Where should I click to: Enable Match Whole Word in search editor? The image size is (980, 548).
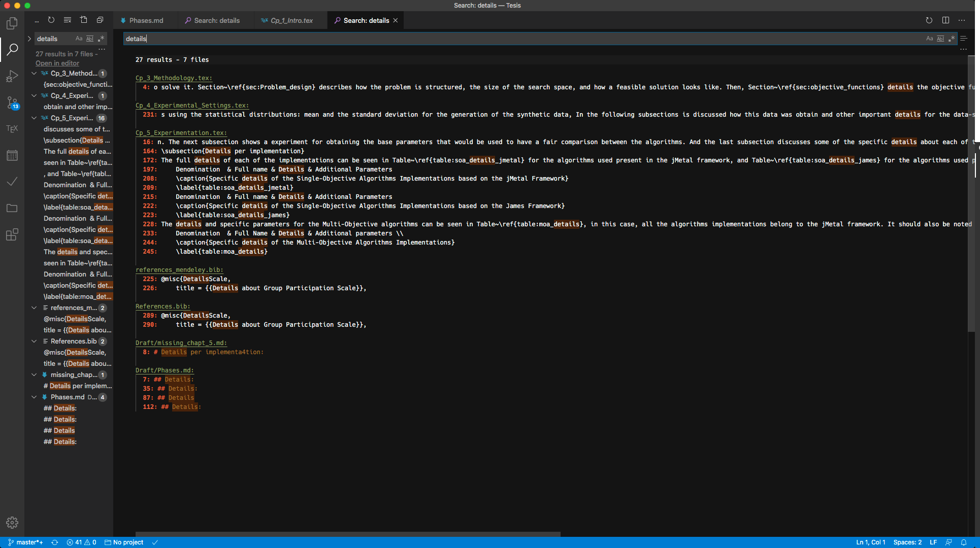940,38
